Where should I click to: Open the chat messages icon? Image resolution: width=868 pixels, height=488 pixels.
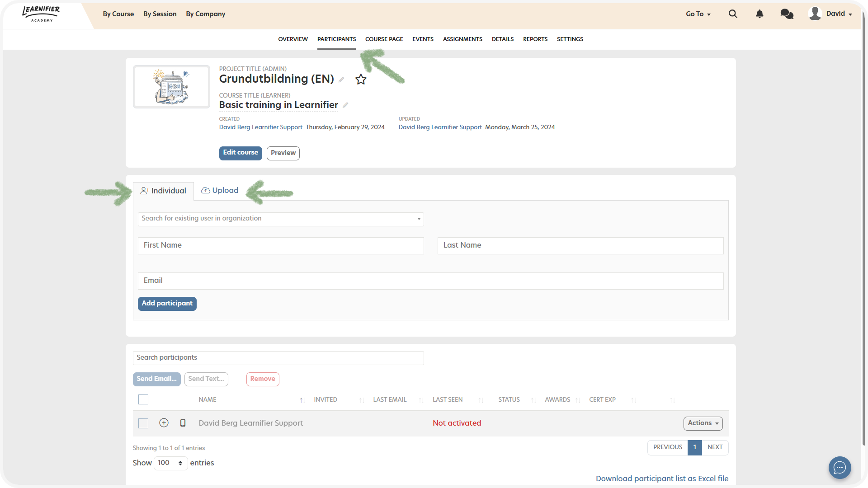coord(787,14)
